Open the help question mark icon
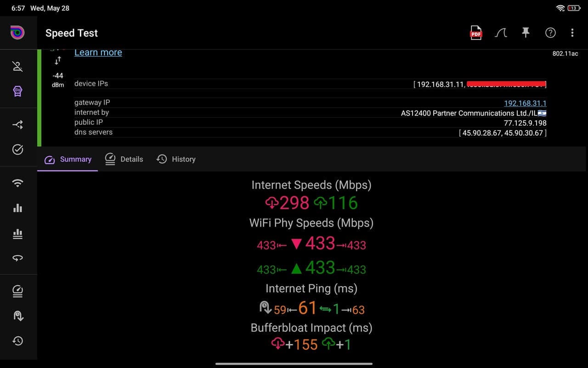The height and width of the screenshot is (368, 588). (x=550, y=33)
